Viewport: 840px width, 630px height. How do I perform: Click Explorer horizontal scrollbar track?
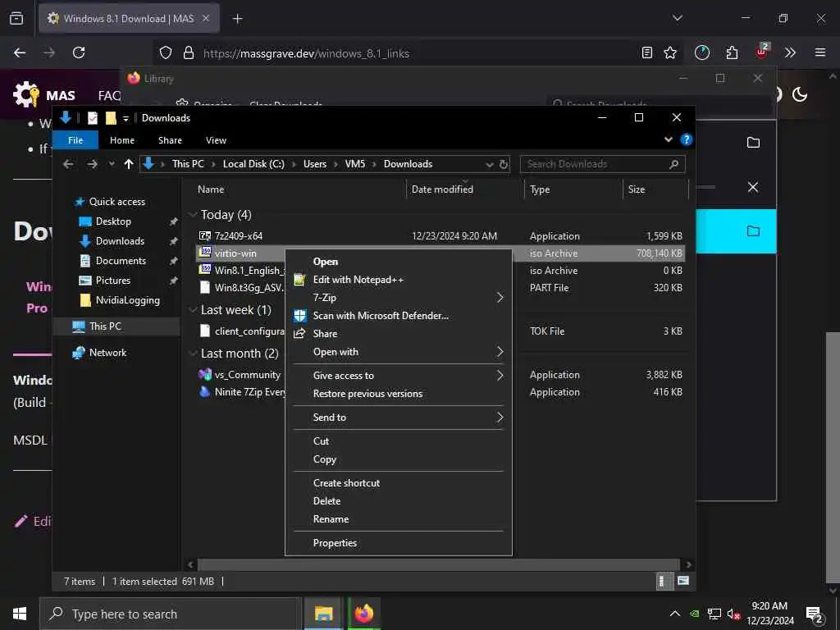438,564
